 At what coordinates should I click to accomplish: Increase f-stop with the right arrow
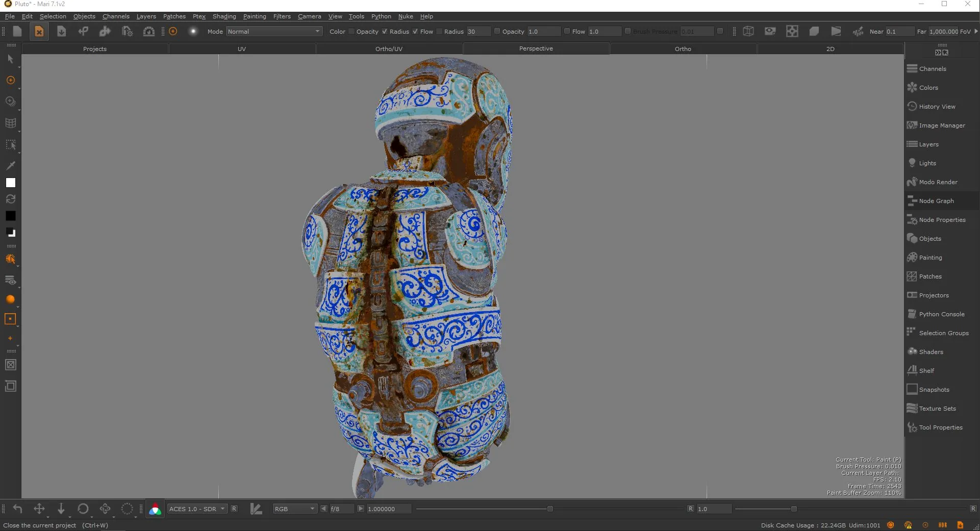361,509
